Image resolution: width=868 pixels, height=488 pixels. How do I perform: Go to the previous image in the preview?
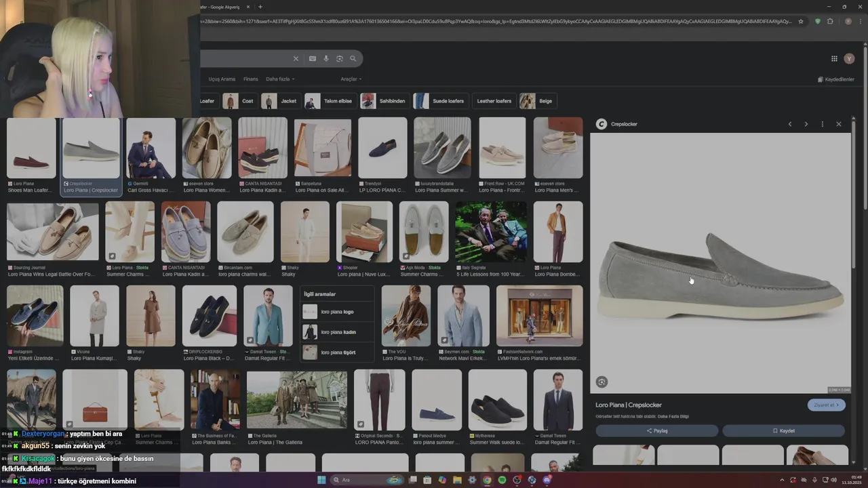pos(790,124)
